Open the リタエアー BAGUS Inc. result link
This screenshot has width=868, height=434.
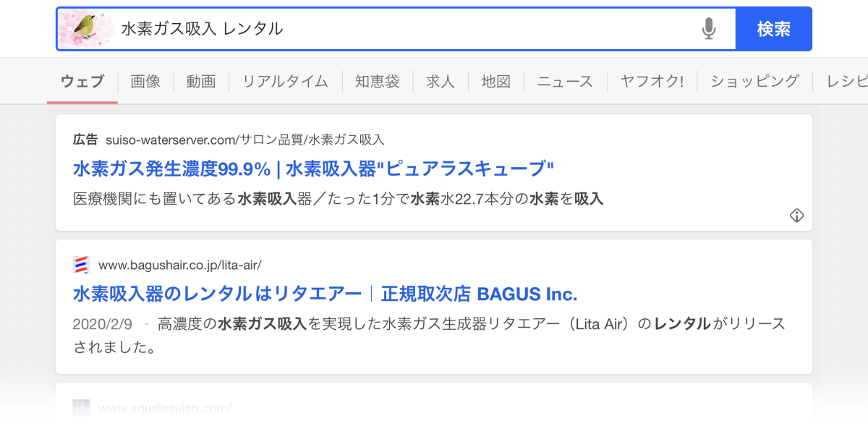325,294
